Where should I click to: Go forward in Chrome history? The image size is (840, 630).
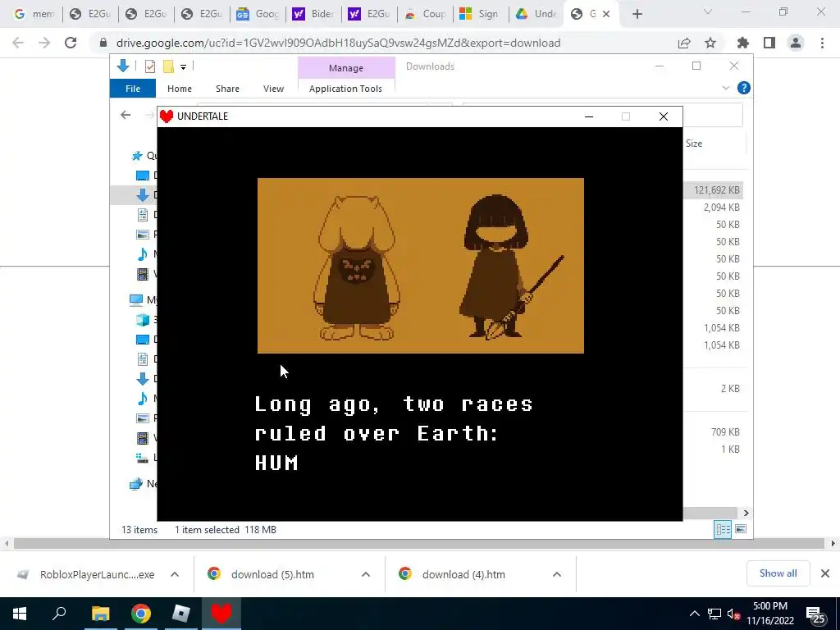tap(44, 43)
